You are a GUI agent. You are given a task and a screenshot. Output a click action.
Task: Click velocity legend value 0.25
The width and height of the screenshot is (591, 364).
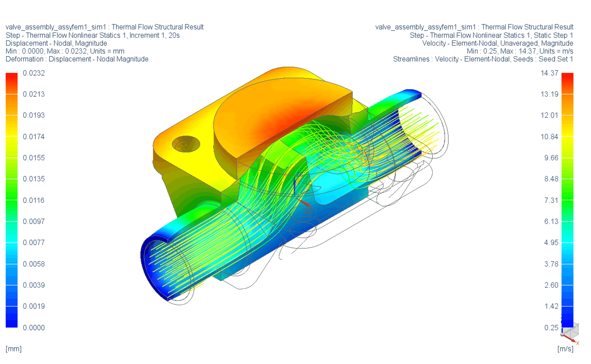pos(551,328)
